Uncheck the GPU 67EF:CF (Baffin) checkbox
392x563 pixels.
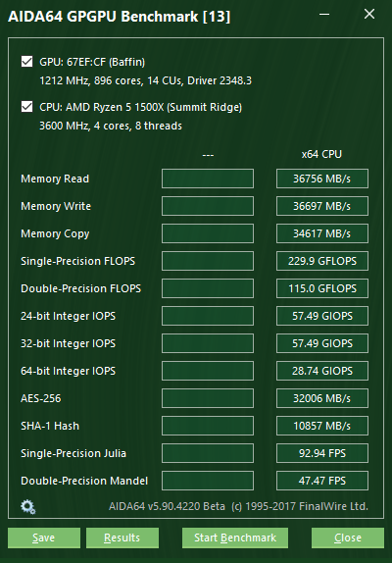pos(26,62)
